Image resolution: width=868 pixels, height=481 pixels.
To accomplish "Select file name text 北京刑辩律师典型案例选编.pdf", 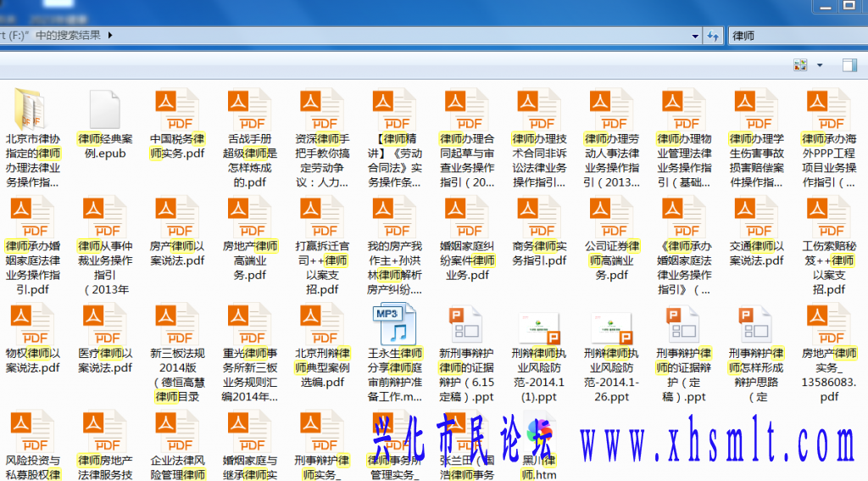I will [322, 367].
